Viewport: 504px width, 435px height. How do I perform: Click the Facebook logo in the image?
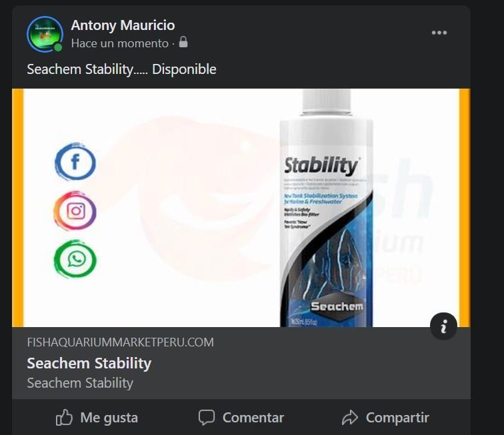[75, 162]
